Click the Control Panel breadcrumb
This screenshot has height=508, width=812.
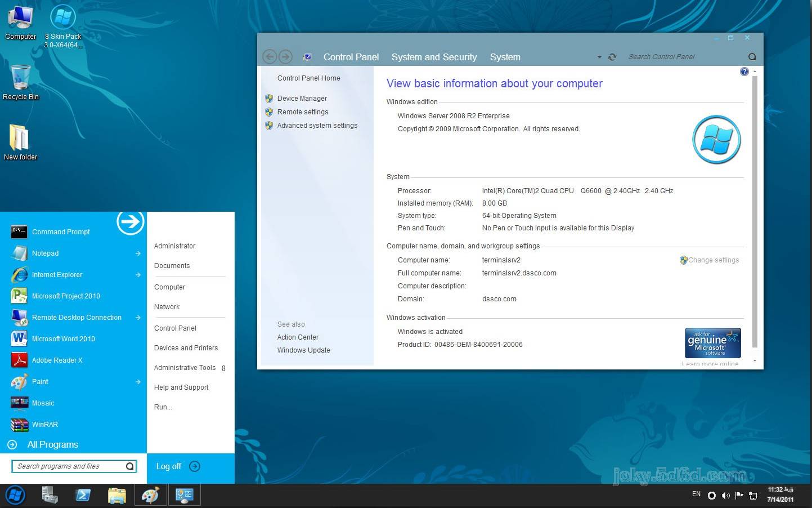(x=351, y=57)
